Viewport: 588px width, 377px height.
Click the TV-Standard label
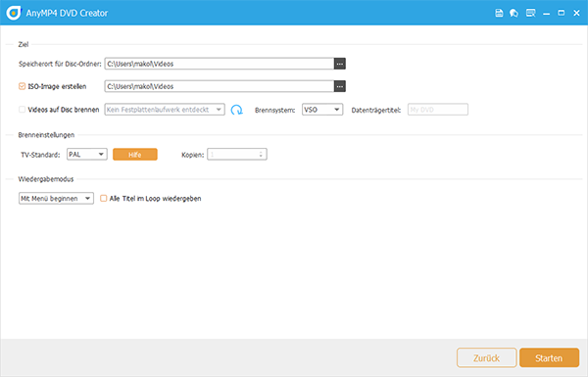pos(40,155)
